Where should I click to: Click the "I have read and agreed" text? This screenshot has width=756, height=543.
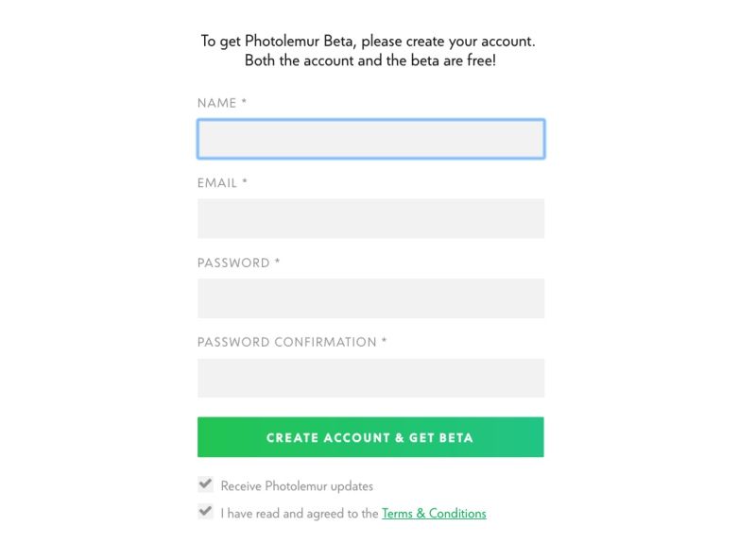[x=300, y=514]
